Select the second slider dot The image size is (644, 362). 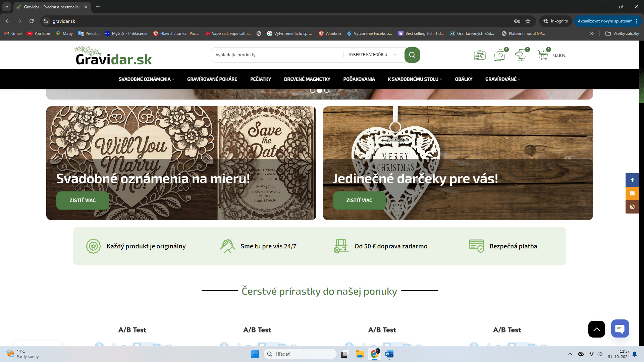click(x=320, y=90)
